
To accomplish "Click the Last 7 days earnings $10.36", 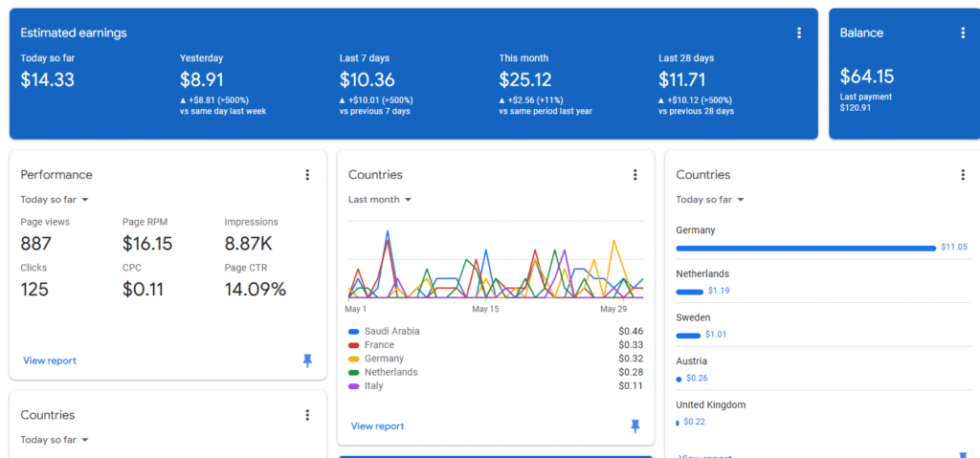I will pyautogui.click(x=367, y=80).
